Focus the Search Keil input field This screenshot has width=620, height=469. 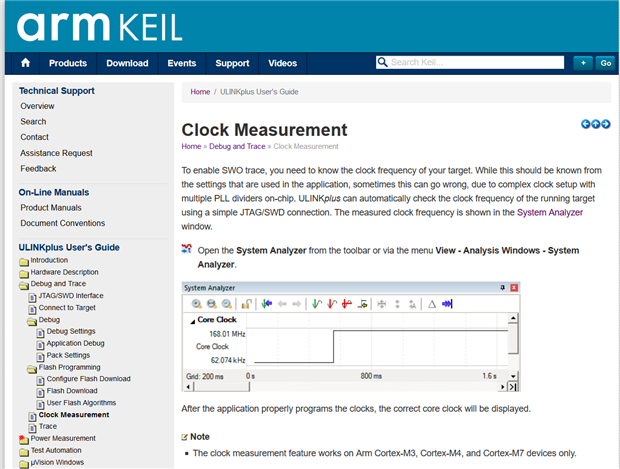pyautogui.click(x=470, y=62)
